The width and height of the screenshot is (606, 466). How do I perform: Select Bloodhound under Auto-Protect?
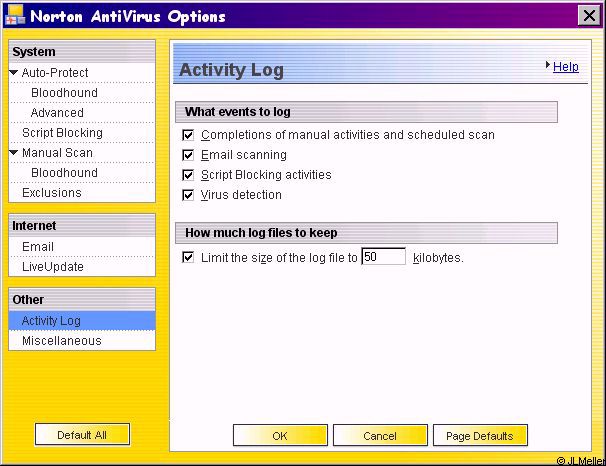[64, 93]
